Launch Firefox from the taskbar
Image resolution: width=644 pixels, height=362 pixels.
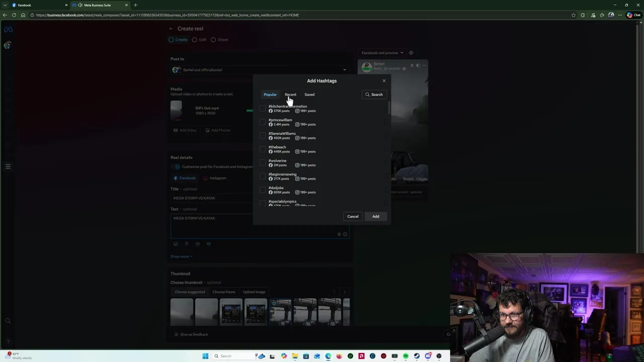(x=339, y=356)
